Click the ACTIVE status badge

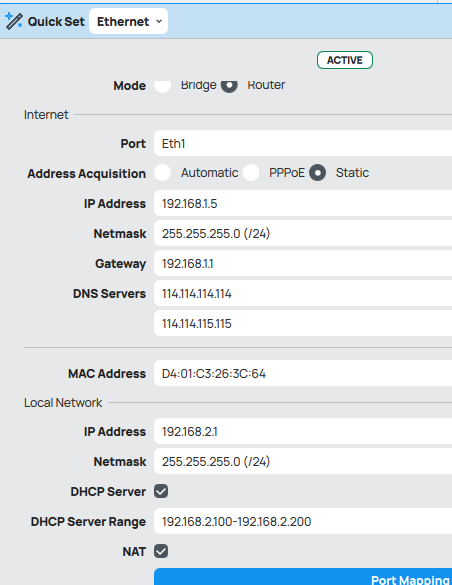pyautogui.click(x=345, y=60)
